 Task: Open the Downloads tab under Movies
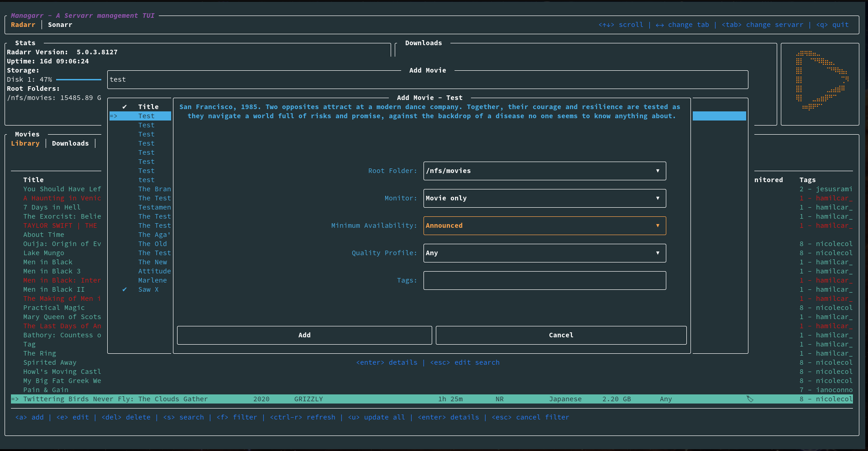70,143
